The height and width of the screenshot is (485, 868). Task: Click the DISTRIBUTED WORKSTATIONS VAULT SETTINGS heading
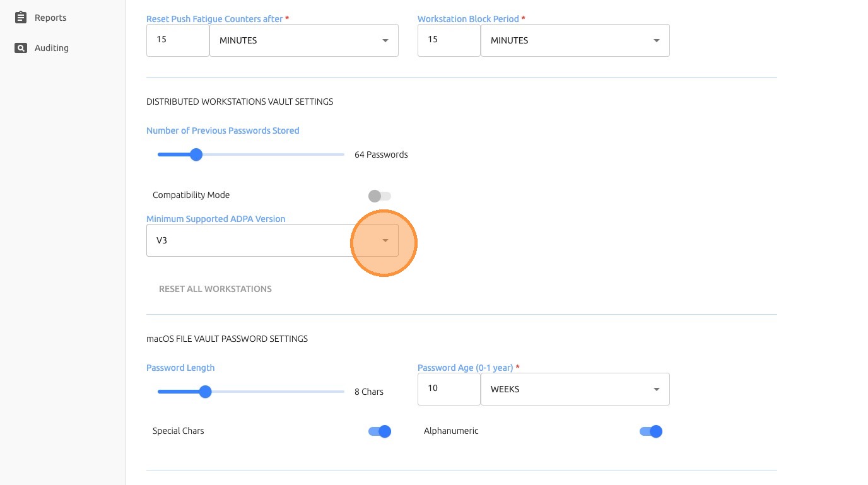(x=240, y=102)
